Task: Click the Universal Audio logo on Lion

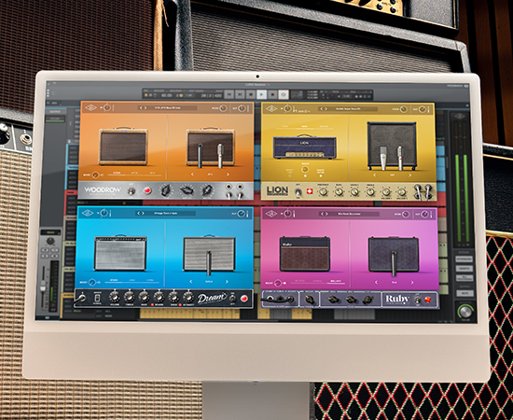Action: (x=271, y=108)
